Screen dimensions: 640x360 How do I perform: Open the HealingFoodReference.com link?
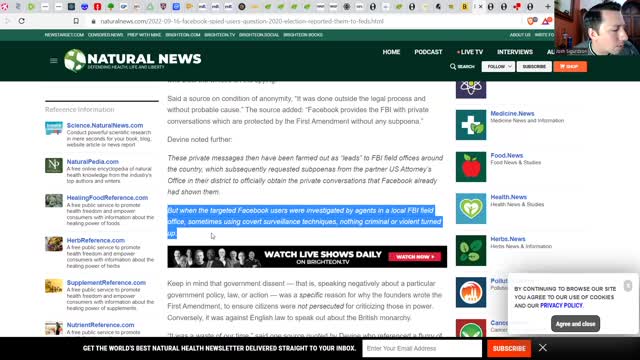pos(107,198)
